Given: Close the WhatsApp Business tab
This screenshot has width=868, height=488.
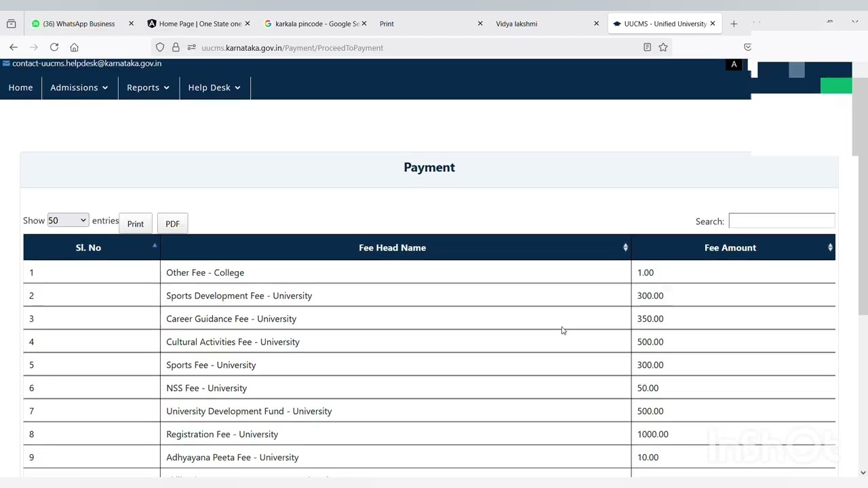Looking at the screenshot, I should click(131, 24).
